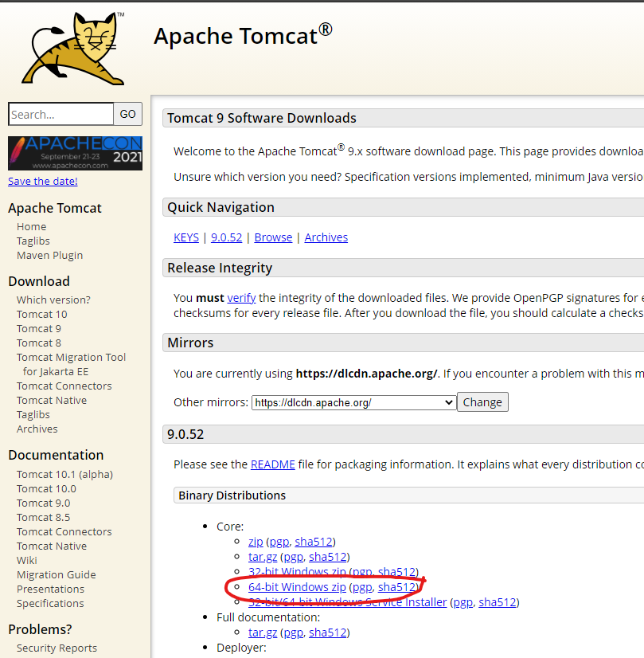
Task: Open Tomcat 10 download link
Action: point(42,315)
